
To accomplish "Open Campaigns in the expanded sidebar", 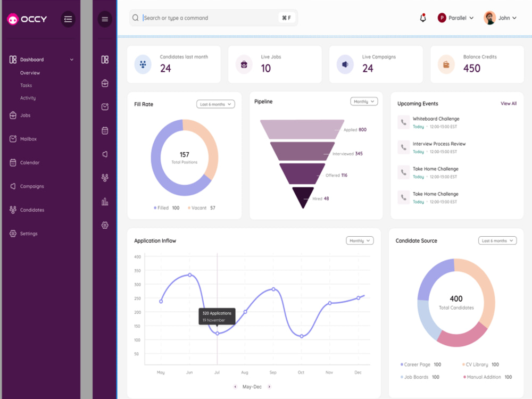I will pos(27,186).
